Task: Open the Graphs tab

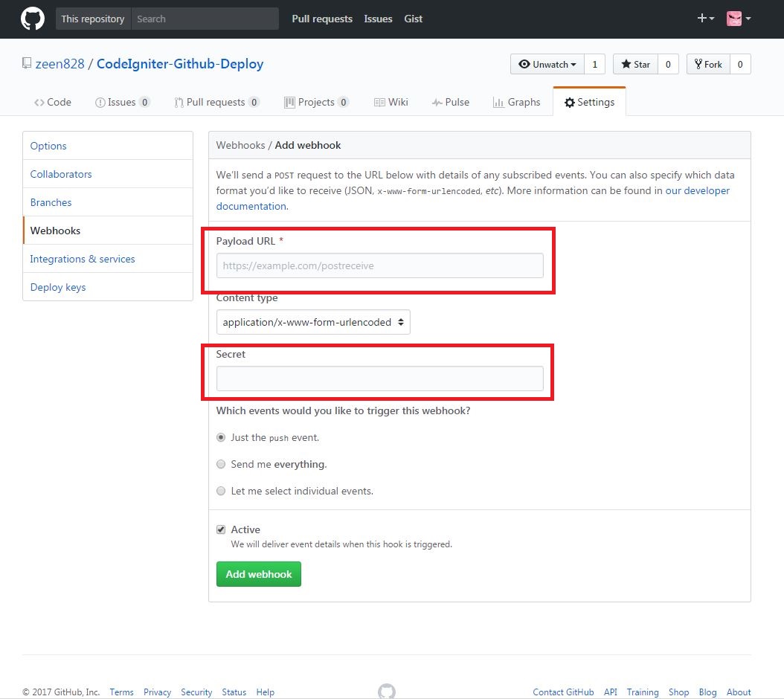Action: click(x=516, y=102)
